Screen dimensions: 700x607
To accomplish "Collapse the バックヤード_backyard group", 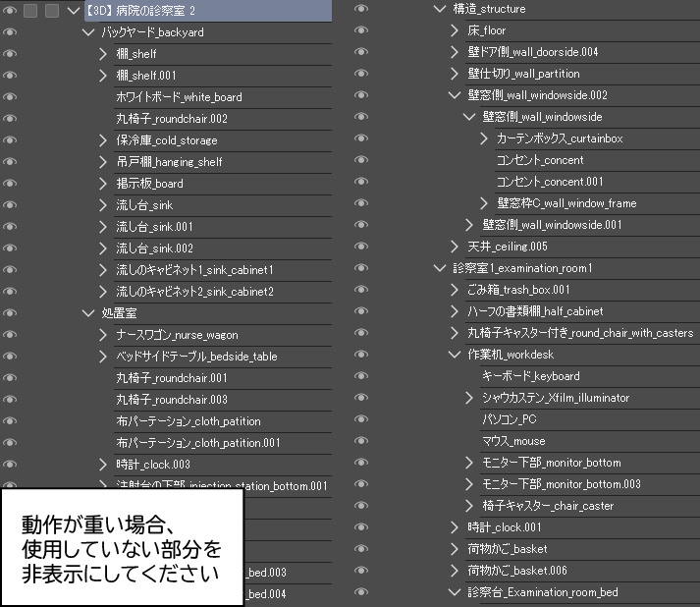I will [88, 32].
